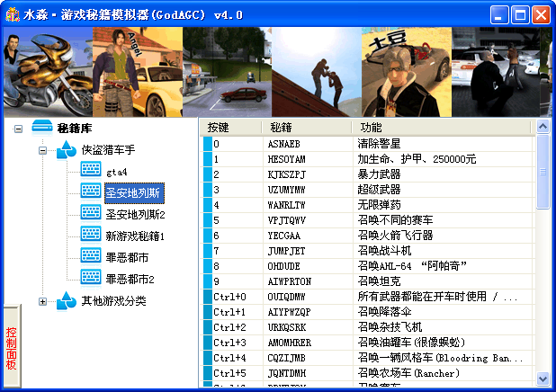This screenshot has height=392, width=556.
Task: Open the 罪恶都市 cheat set
Action: (127, 258)
